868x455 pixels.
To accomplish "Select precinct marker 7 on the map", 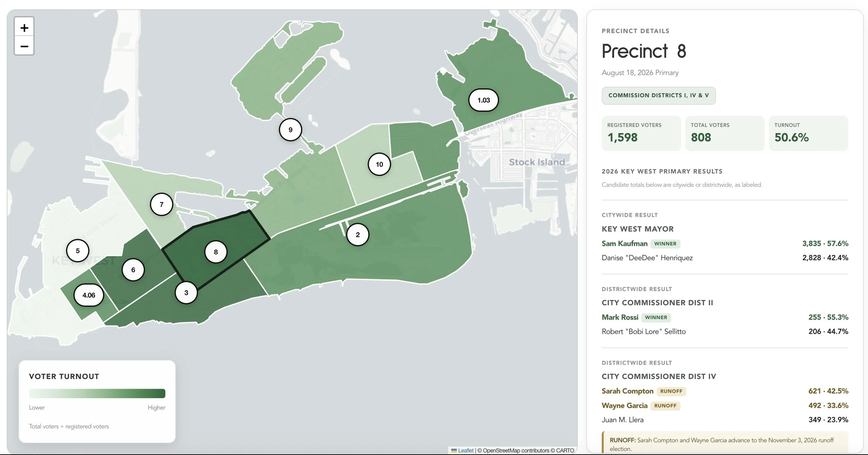I will [161, 204].
